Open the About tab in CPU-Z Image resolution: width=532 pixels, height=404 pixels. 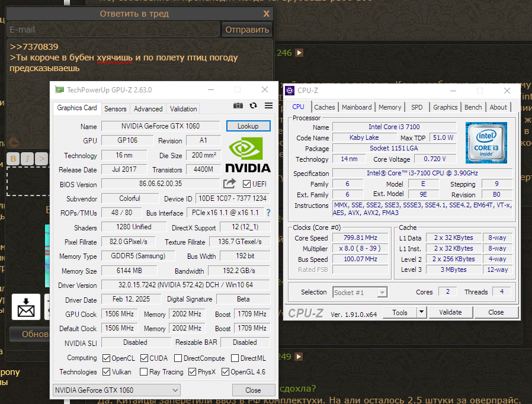[x=498, y=107]
